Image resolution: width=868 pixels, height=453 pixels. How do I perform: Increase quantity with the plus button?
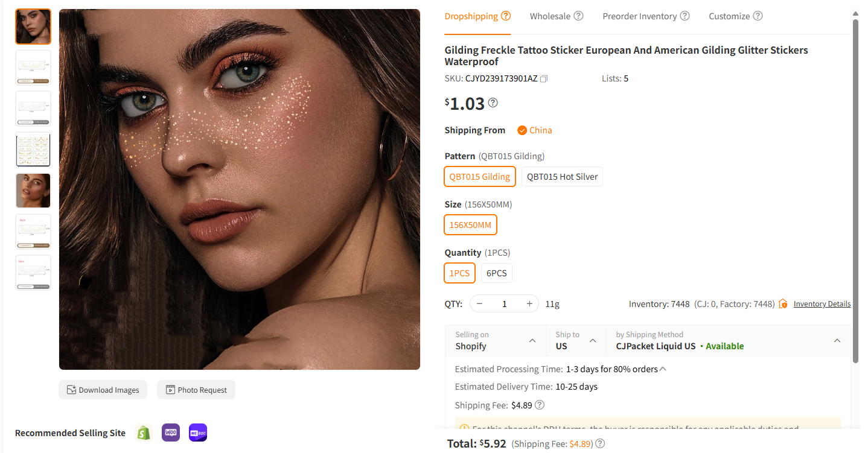(x=529, y=304)
